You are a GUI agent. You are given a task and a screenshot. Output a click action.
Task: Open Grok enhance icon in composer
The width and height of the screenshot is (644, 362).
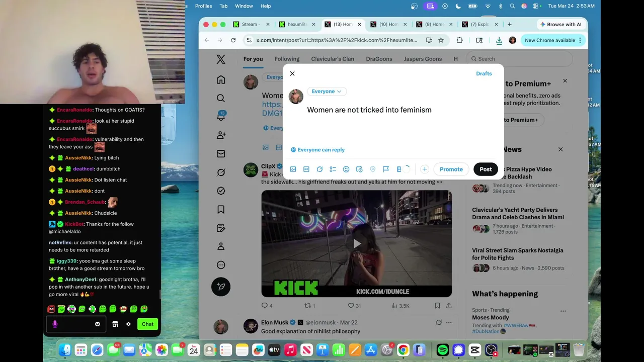[319, 169]
